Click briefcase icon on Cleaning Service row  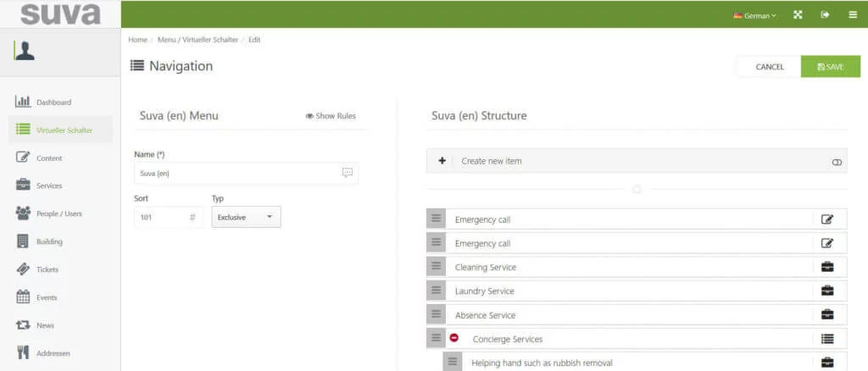pyautogui.click(x=827, y=267)
